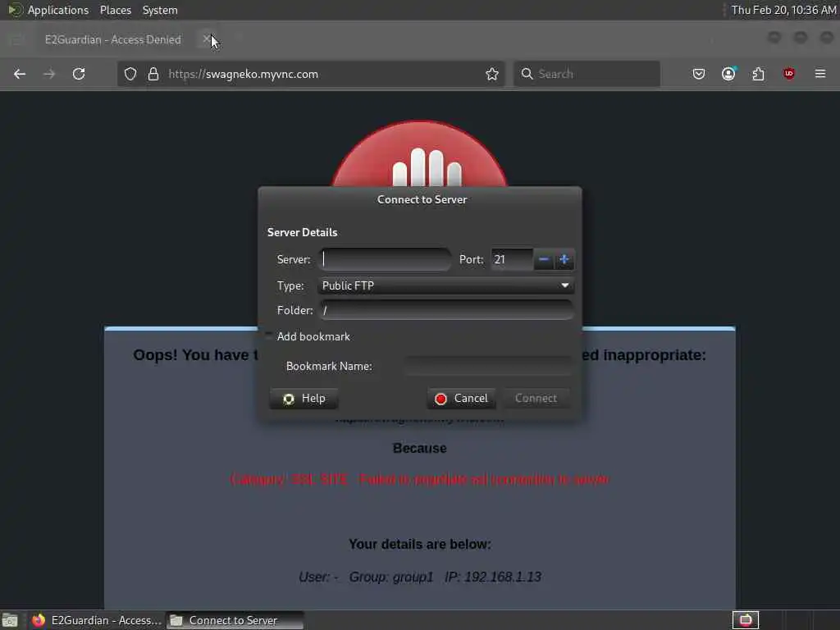Image resolution: width=840 pixels, height=630 pixels.
Task: Click the 'IP: 192.168.1.13' text
Action: [x=493, y=577]
